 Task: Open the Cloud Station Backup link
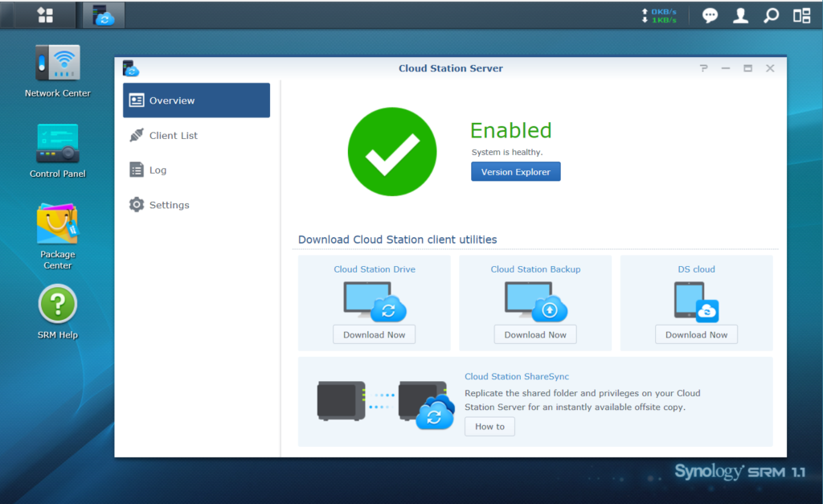pos(535,269)
